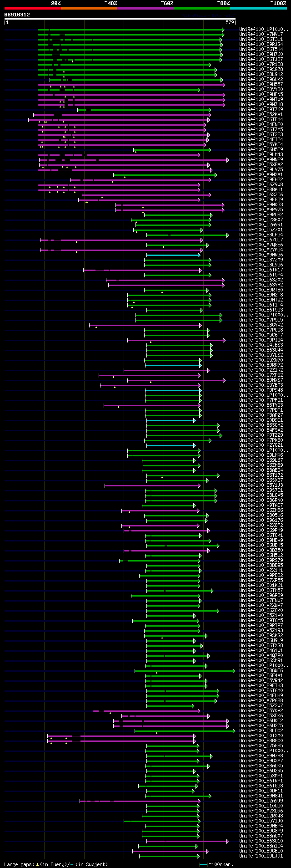Select the BB916312 query name
The width and height of the screenshot is (291, 868).
coord(17,15)
